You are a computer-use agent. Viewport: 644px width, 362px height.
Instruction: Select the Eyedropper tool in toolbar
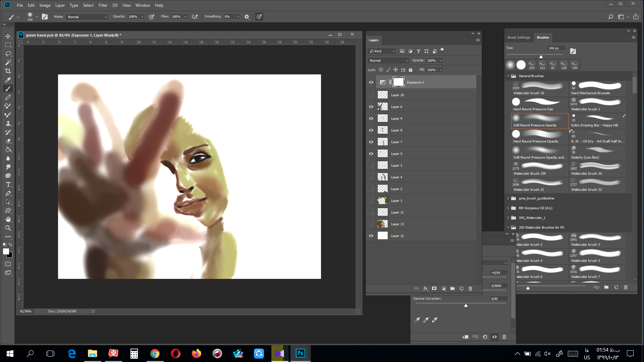click(x=8, y=80)
